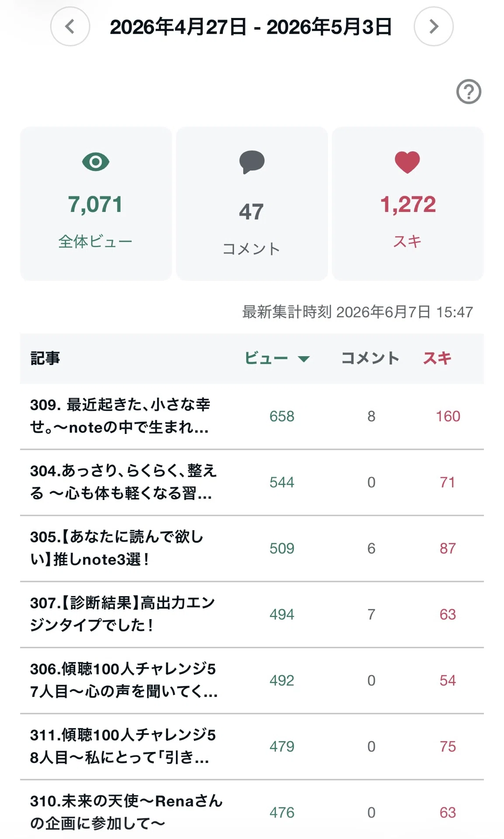Screen dimensions: 504x839
Task: Toggle sort arrow next to ビュー header
Action: [304, 359]
